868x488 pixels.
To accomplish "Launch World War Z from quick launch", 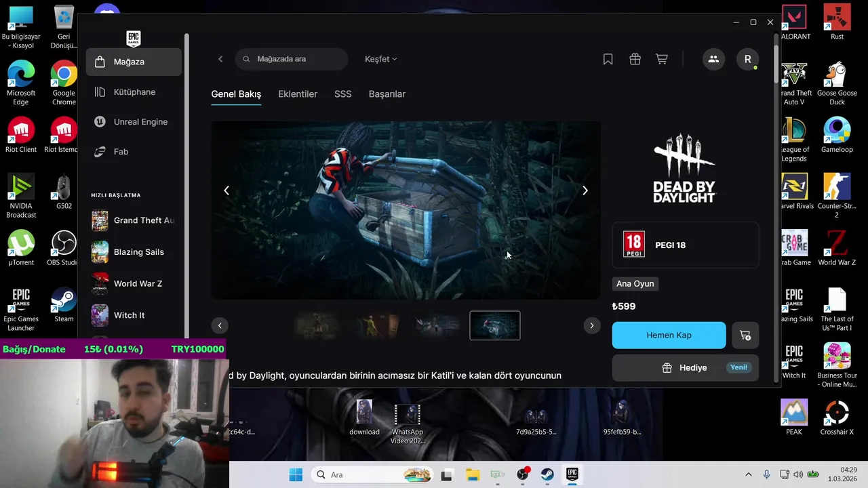I will click(x=134, y=283).
